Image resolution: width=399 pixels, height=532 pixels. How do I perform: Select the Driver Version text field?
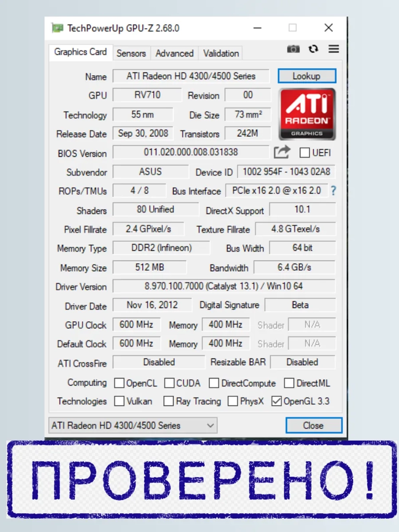tap(224, 286)
